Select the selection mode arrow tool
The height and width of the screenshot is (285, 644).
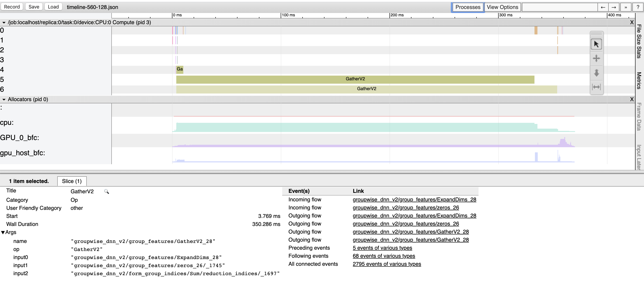pos(597,44)
